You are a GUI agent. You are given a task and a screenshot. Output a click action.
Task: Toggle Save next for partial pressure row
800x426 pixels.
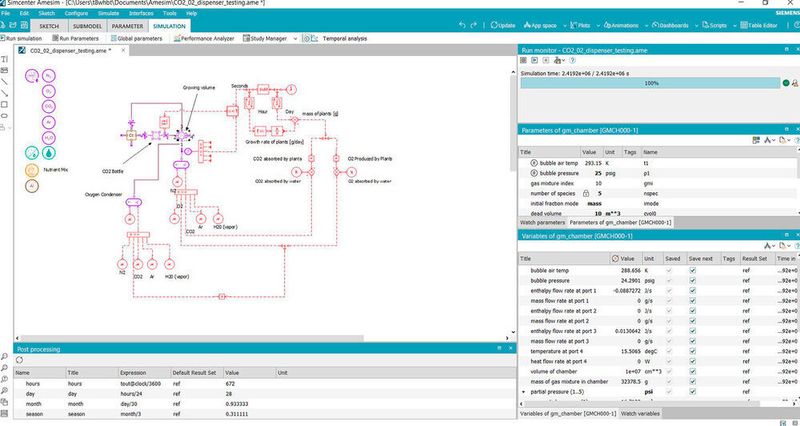pyautogui.click(x=692, y=392)
